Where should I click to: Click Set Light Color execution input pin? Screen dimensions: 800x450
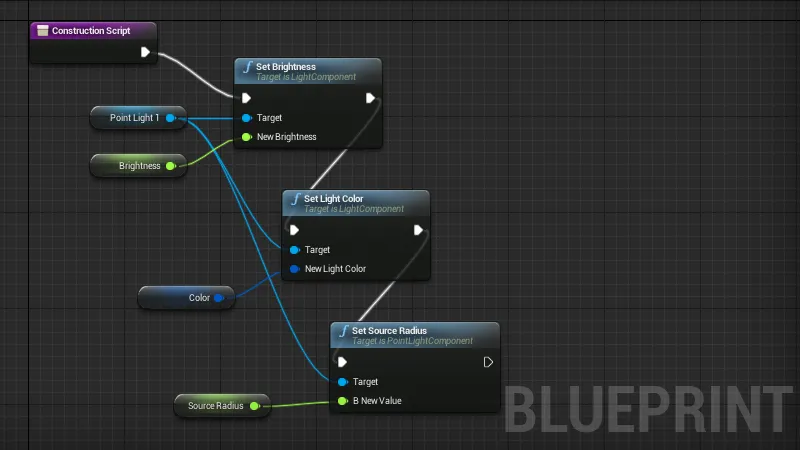coord(294,230)
